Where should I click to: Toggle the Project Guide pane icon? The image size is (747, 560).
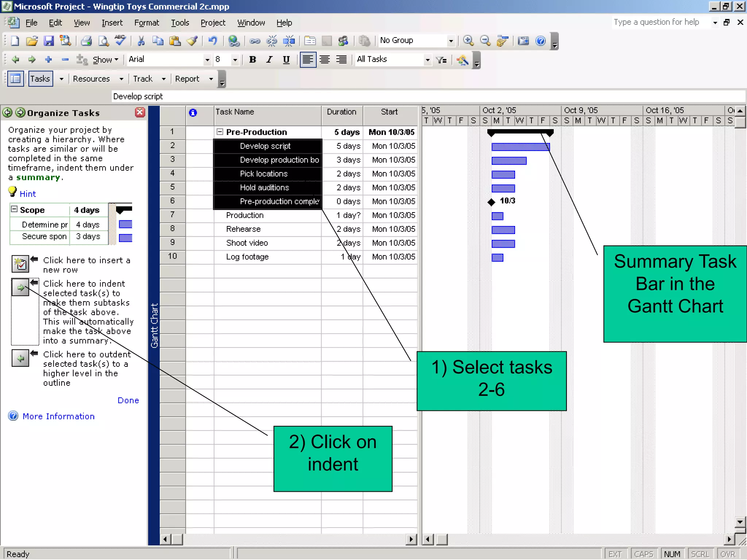pyautogui.click(x=16, y=79)
